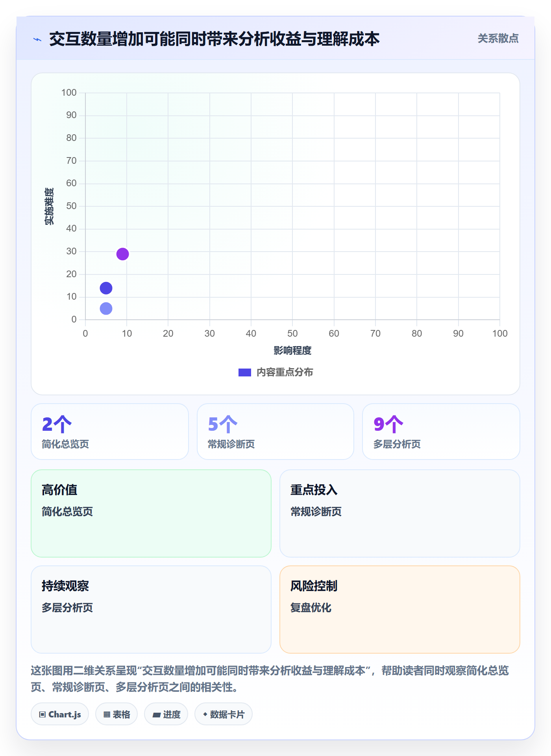Click the 影响程度 x-axis title
551x756 pixels.
pos(292,350)
